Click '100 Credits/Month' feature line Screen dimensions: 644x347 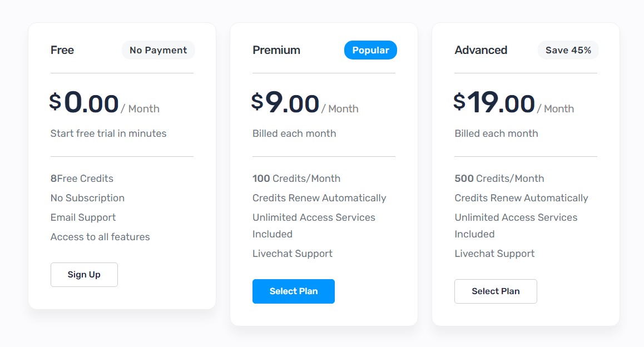coord(296,179)
